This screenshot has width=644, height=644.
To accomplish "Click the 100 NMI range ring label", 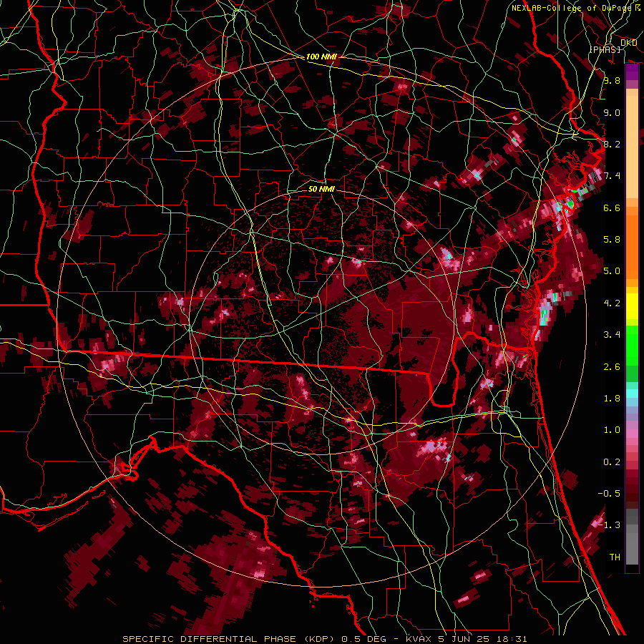I will click(x=321, y=57).
